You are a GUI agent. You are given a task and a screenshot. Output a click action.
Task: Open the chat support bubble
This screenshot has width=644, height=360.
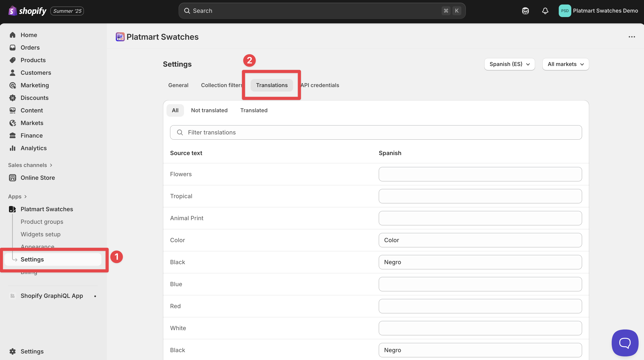625,343
